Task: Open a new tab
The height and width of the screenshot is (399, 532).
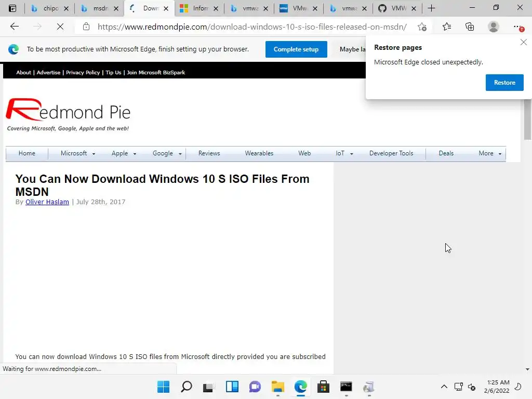Action: click(431, 8)
